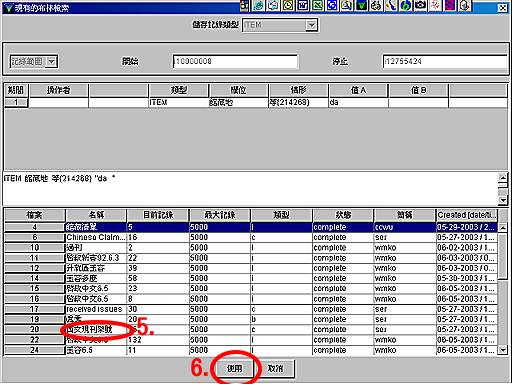Click the red sparkle icon
Viewport: 512px width, 384px height.
click(435, 5)
